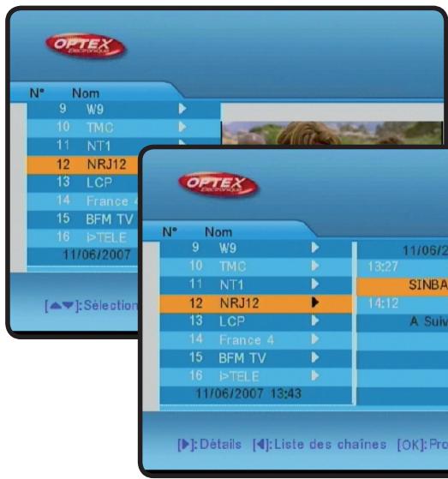Click the Sélection hint in the back window
This screenshot has width=448, height=479.
[x=92, y=306]
